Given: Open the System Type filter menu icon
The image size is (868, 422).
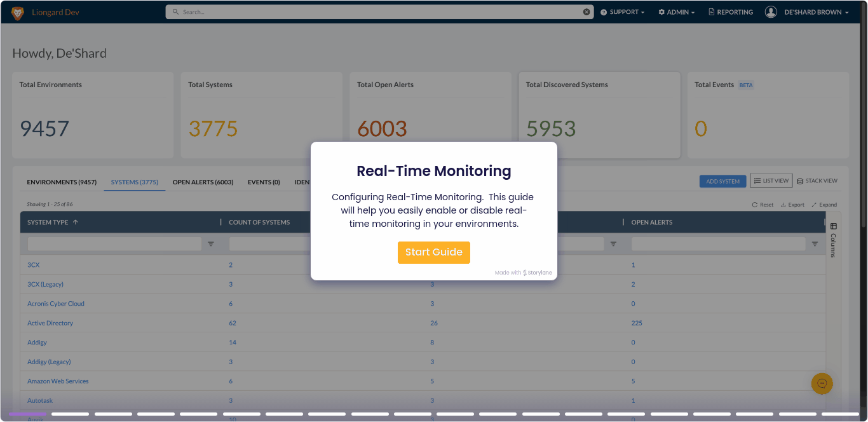Looking at the screenshot, I should pyautogui.click(x=211, y=243).
